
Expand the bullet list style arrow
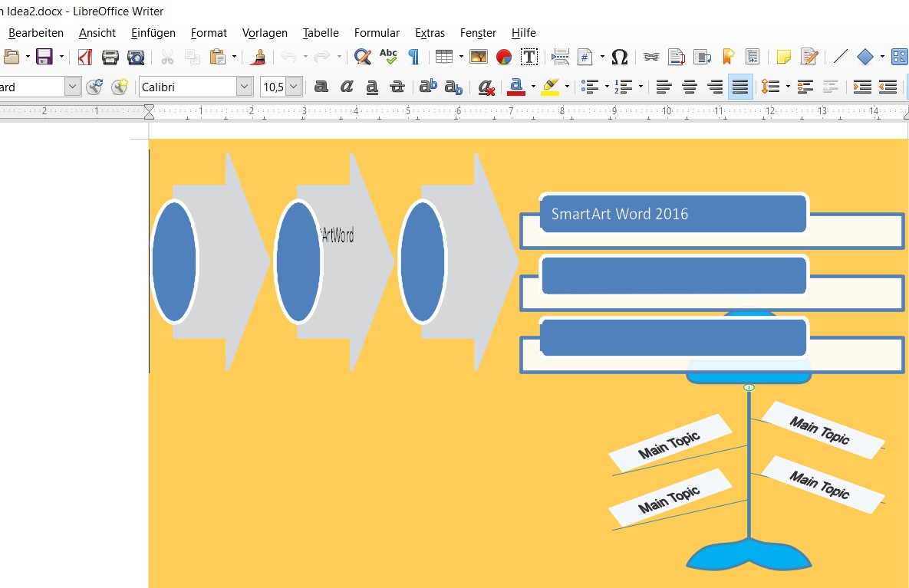click(607, 87)
